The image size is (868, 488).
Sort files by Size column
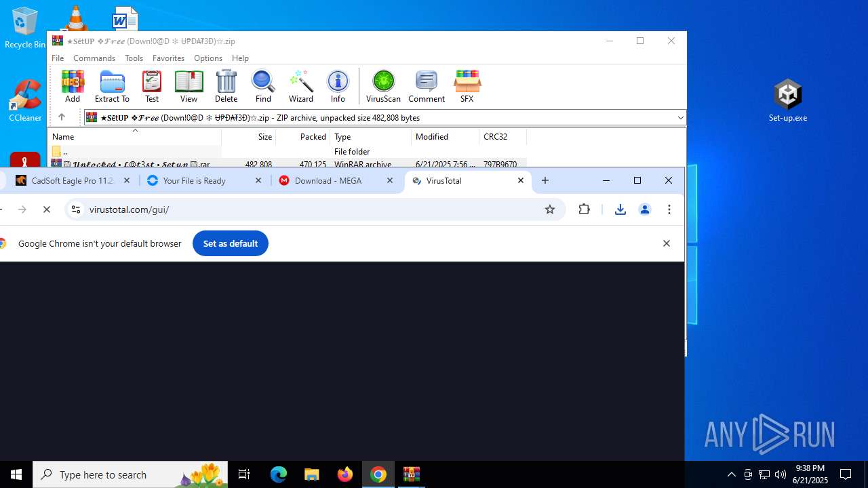coord(249,137)
